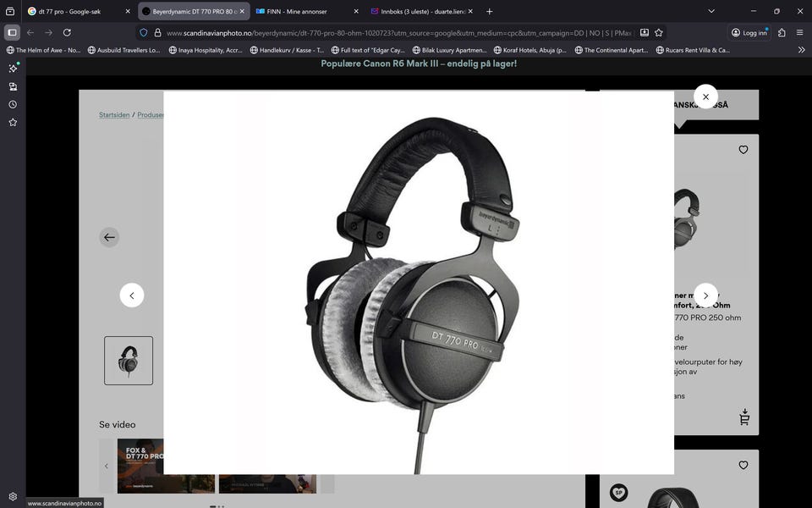Open a new browser tab

(490, 11)
